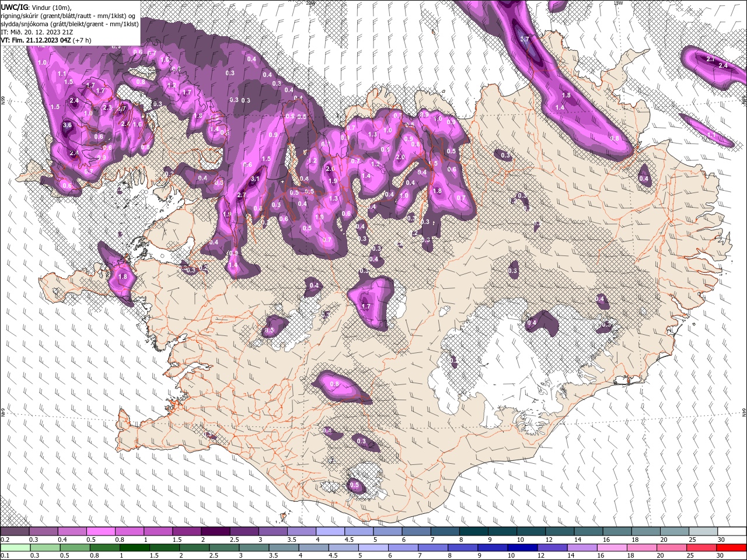The image size is (747, 560).
Task: Click the 'VT: Fim. 21.12.2023 04Z' valid time
Action: click(x=37, y=40)
